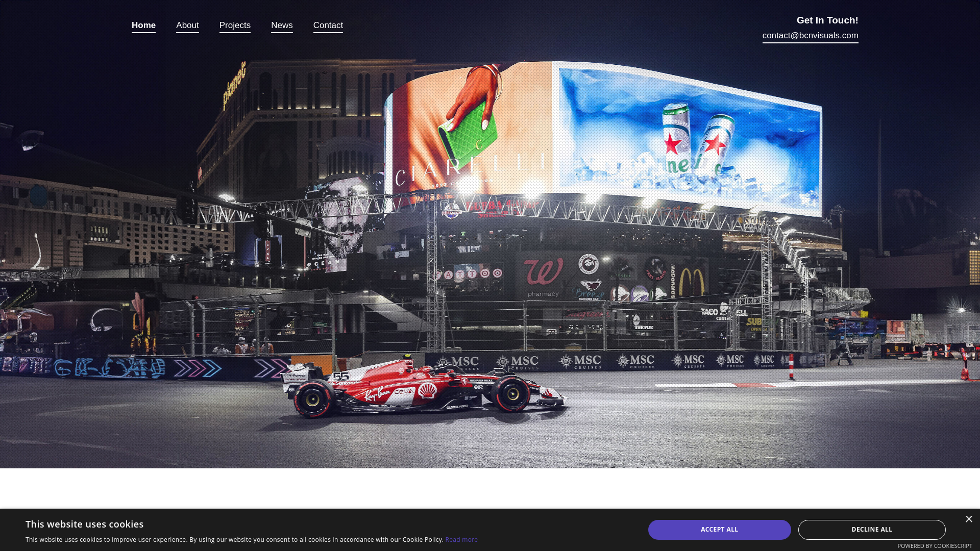Decline all cookies

coord(872,530)
